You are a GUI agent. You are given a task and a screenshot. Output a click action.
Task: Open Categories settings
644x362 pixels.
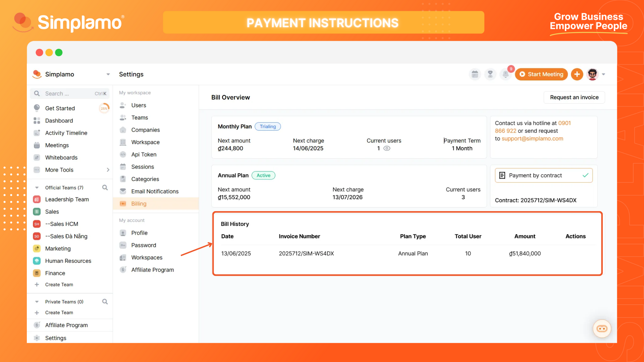[145, 179]
